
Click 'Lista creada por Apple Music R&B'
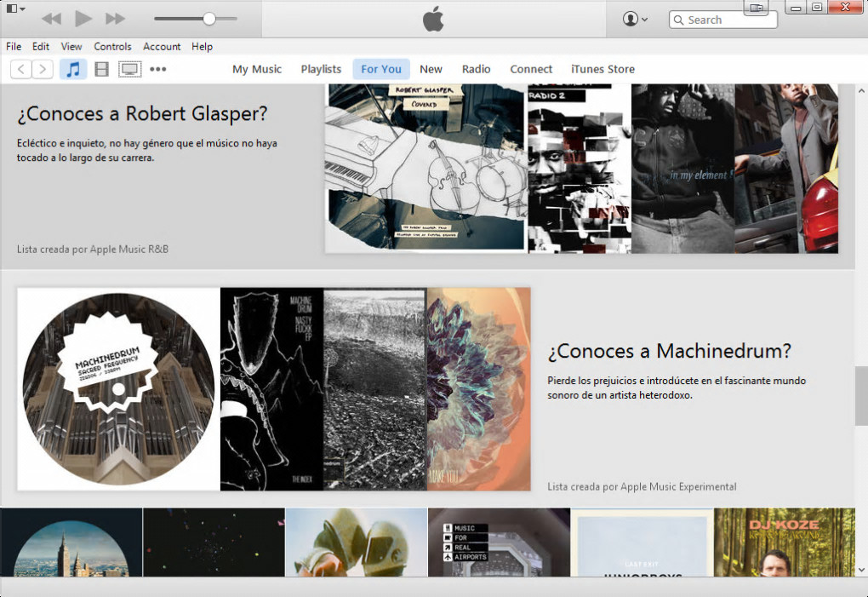point(93,250)
